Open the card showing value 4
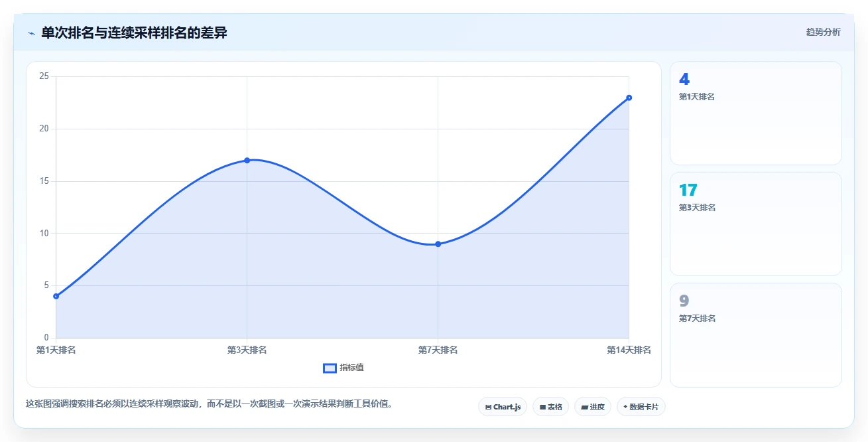Viewport: 868px width, 442px height. pos(756,113)
